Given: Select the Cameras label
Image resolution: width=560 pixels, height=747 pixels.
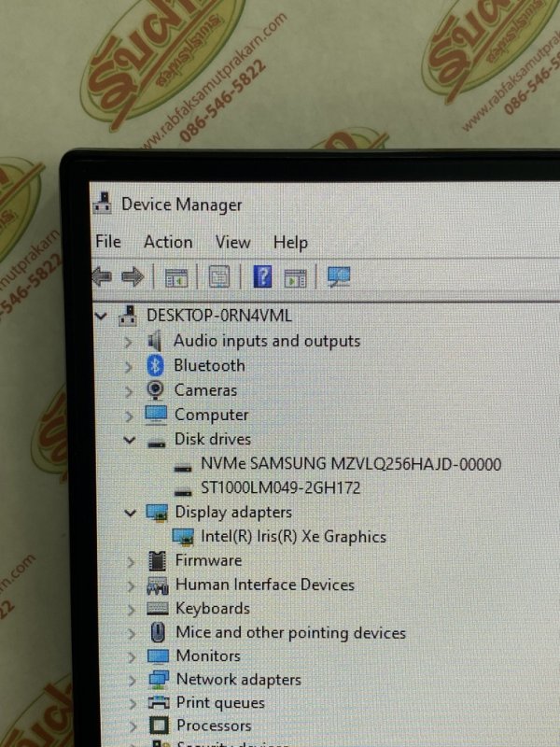Looking at the screenshot, I should [205, 390].
